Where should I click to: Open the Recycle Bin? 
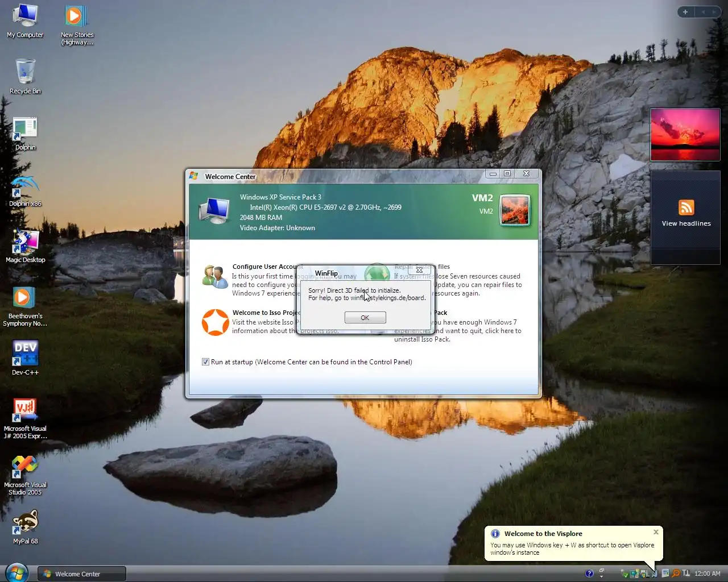[25, 76]
